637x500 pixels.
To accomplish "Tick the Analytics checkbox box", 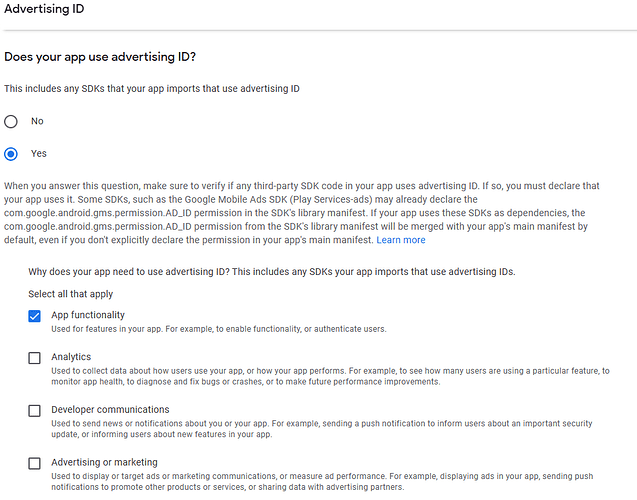I will pos(35,358).
